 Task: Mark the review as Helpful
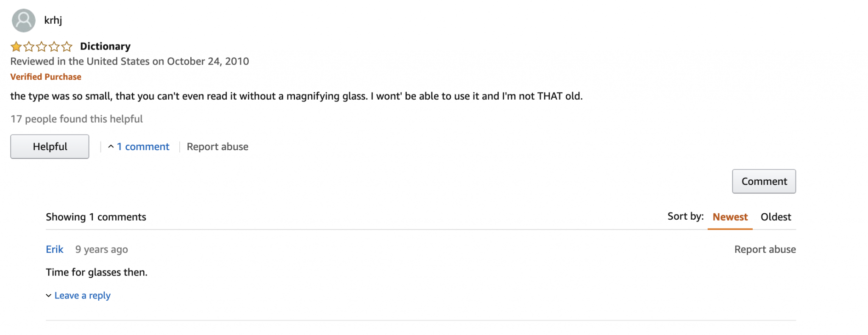(x=50, y=147)
